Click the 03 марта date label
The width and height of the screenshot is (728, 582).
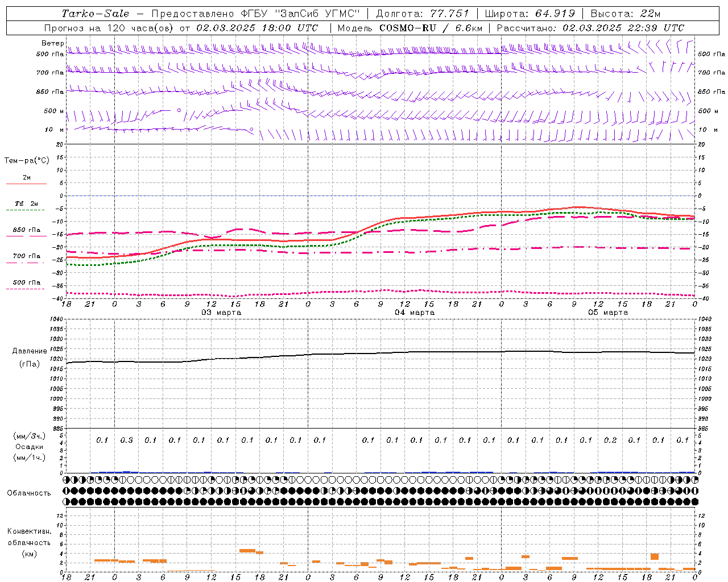pyautogui.click(x=222, y=313)
